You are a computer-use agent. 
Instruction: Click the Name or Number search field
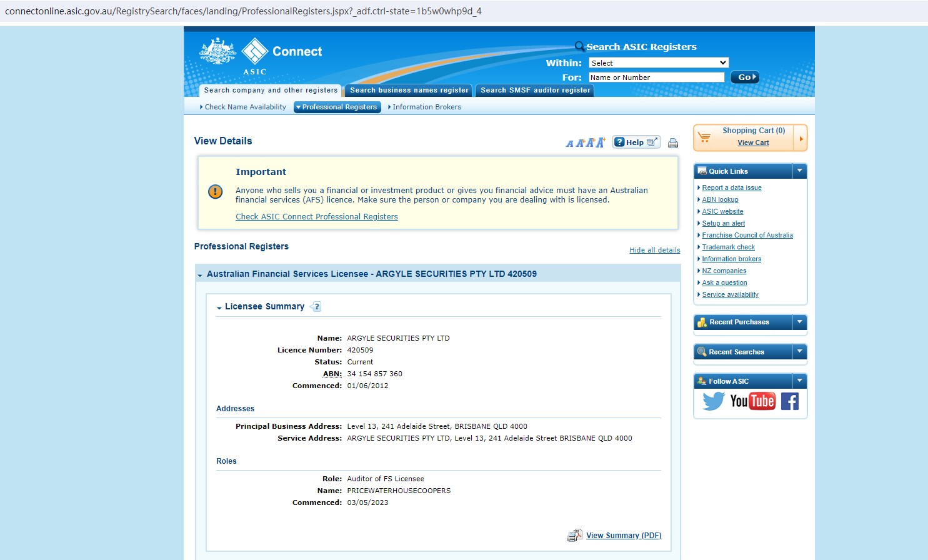pos(656,77)
